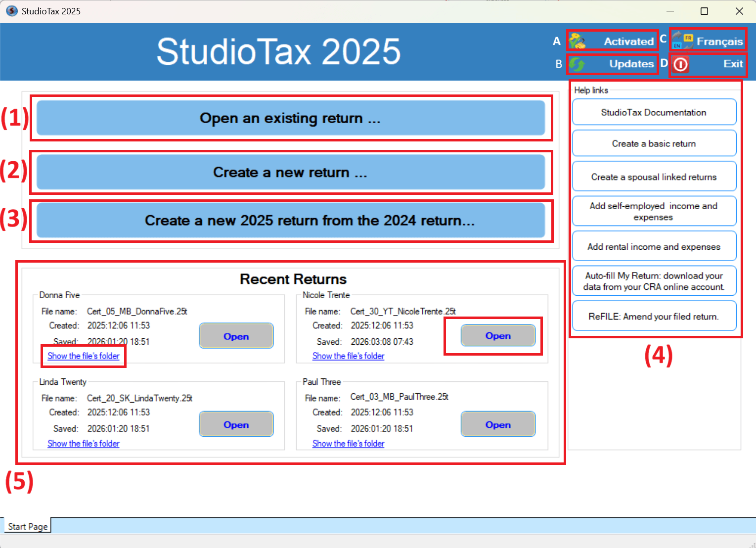The image size is (756, 548).
Task: Open ReFILE: Amend your filed return
Action: pyautogui.click(x=654, y=317)
